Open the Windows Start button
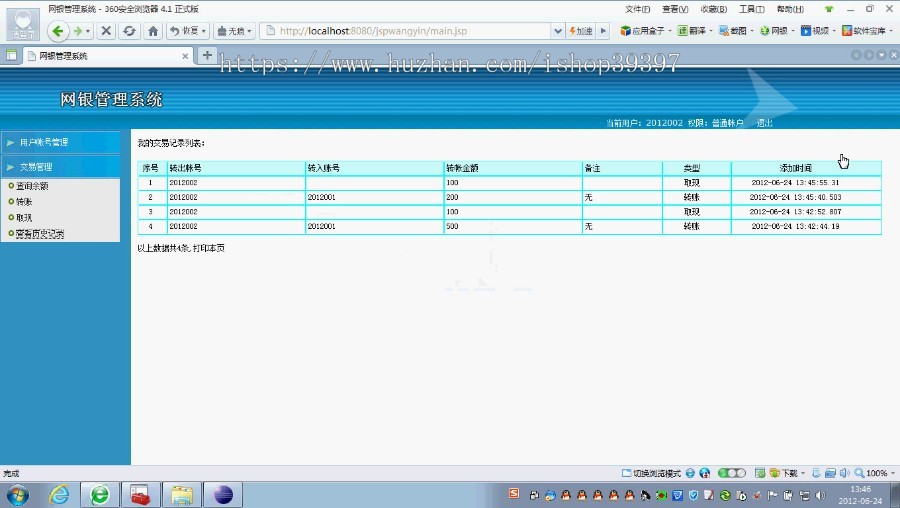The width and height of the screenshot is (900, 508). coord(17,495)
